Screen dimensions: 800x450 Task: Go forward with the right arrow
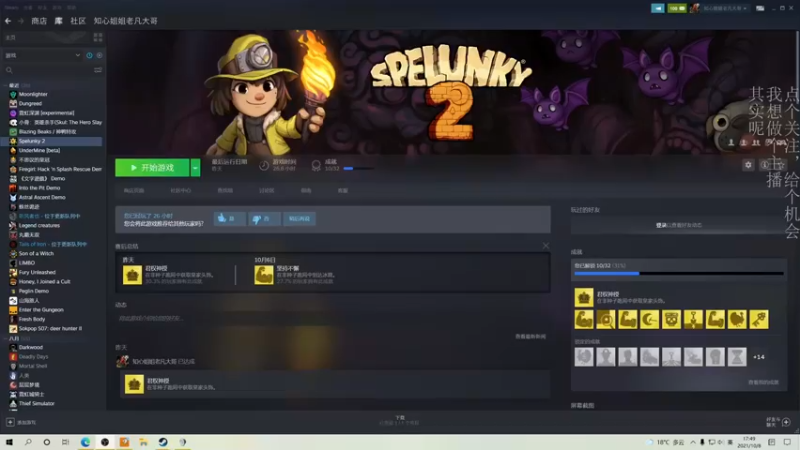click(21, 21)
